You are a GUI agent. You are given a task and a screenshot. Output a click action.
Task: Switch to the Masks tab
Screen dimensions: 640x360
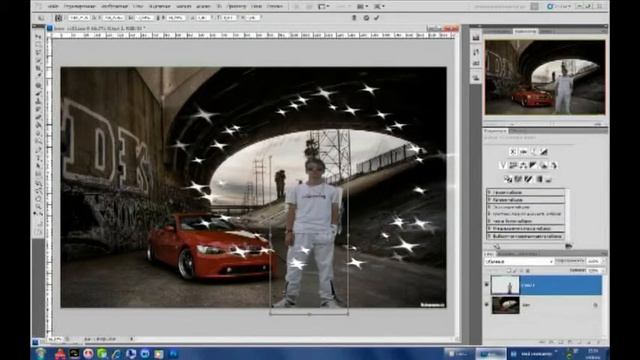point(518,131)
